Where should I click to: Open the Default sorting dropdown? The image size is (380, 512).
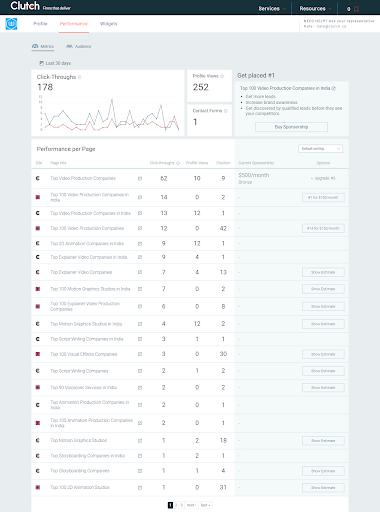coord(320,149)
